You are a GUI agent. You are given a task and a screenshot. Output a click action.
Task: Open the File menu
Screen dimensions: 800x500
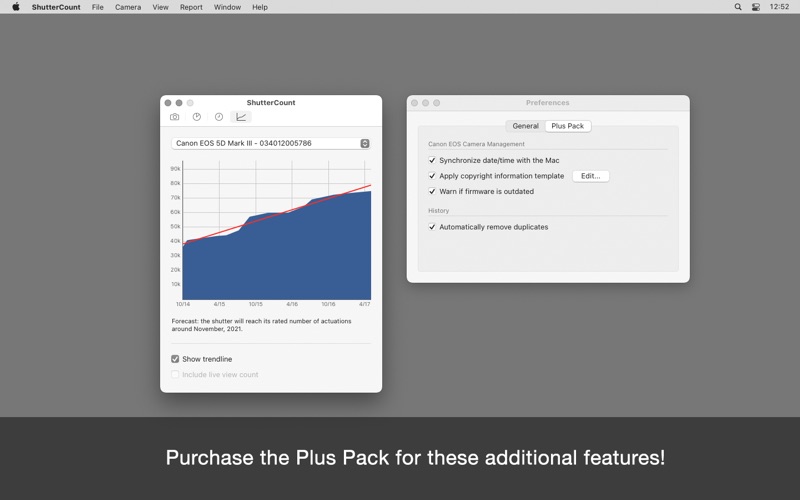click(97, 7)
